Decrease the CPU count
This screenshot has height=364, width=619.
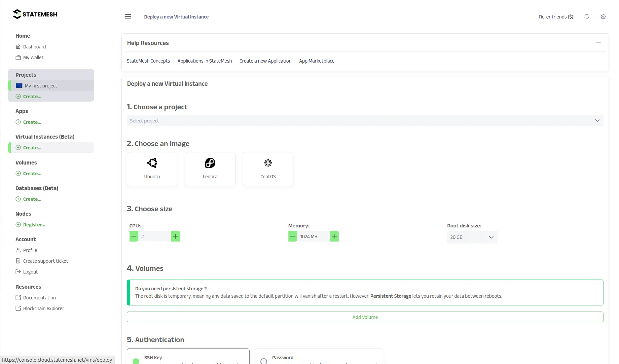pyautogui.click(x=134, y=236)
